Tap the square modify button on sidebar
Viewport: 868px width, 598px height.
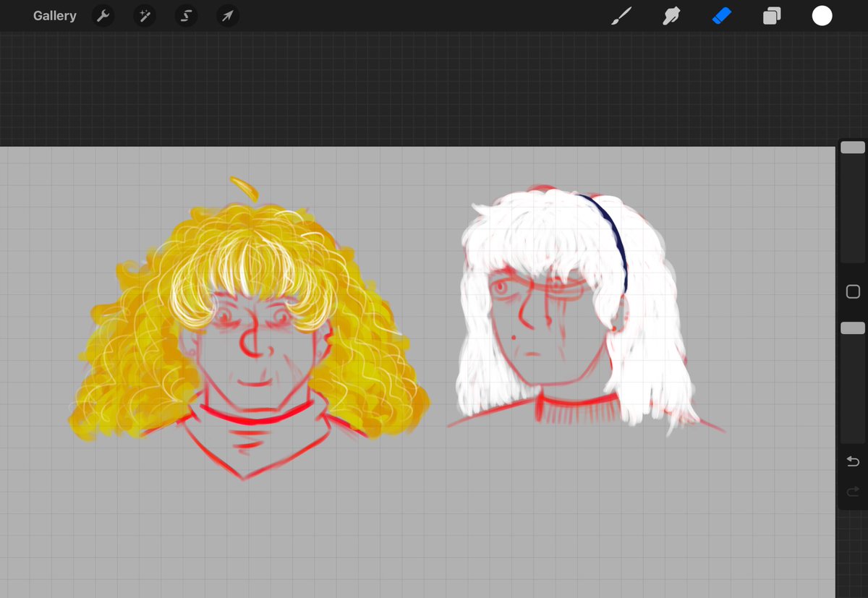[x=853, y=291]
